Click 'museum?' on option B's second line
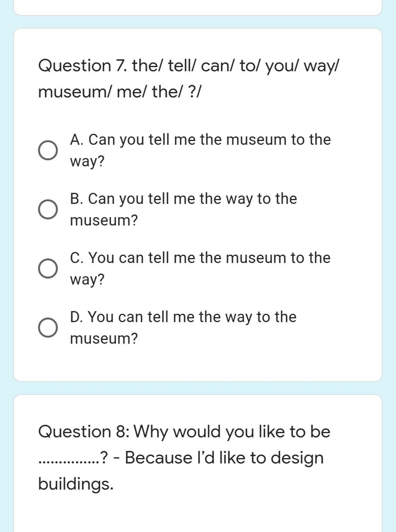396x532 pixels. (104, 220)
